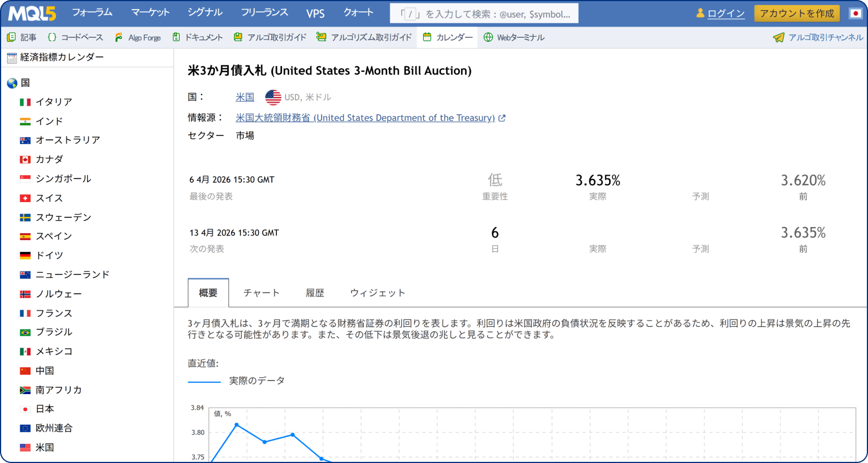
Task: Open the ウィジェット tab
Action: point(377,292)
